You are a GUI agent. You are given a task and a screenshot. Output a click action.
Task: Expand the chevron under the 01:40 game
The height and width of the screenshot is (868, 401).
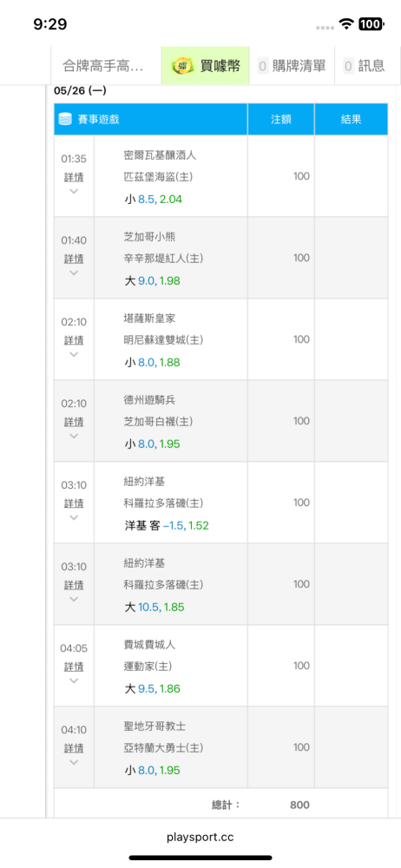click(74, 273)
